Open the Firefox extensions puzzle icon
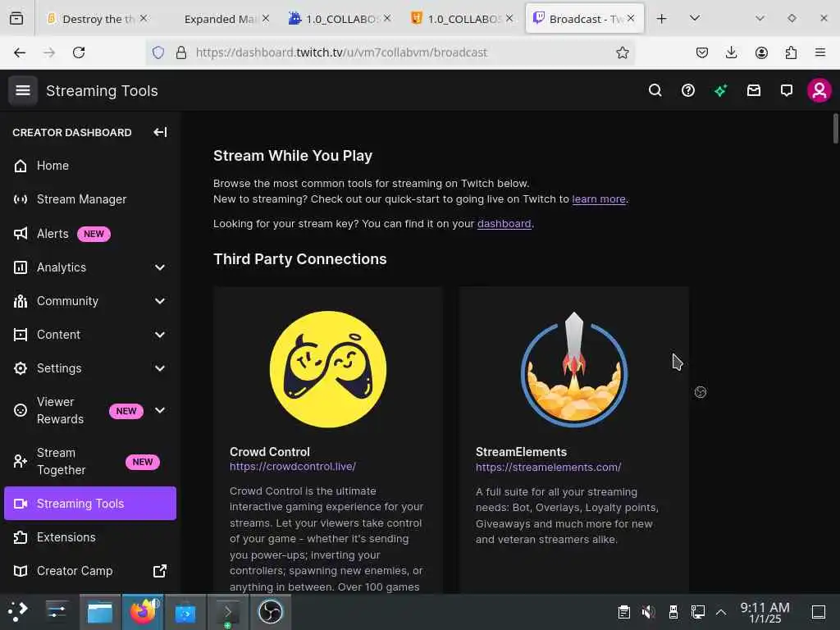 click(791, 52)
